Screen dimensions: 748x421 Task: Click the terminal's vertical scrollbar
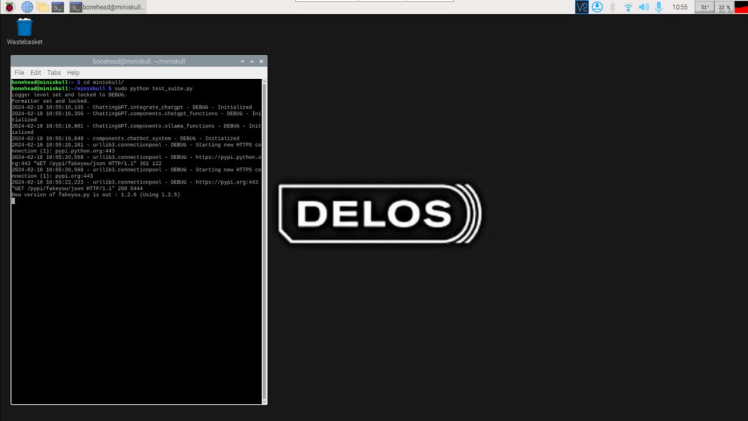pyautogui.click(x=264, y=241)
